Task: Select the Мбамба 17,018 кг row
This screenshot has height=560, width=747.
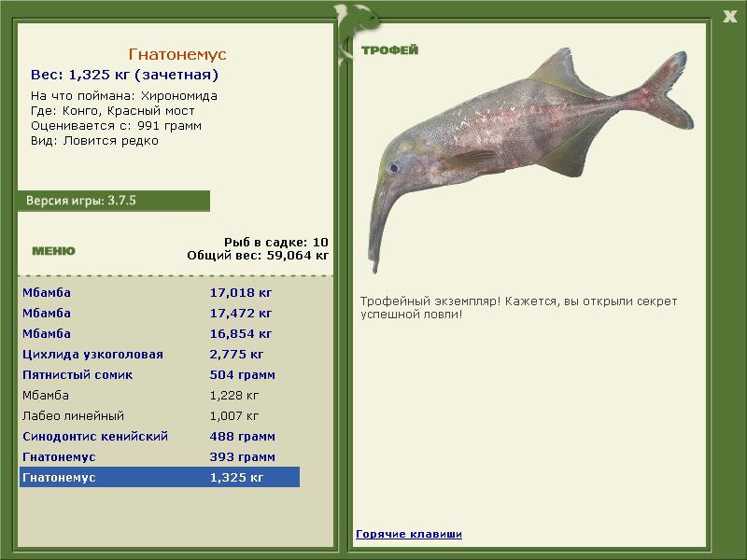Action: [x=160, y=292]
